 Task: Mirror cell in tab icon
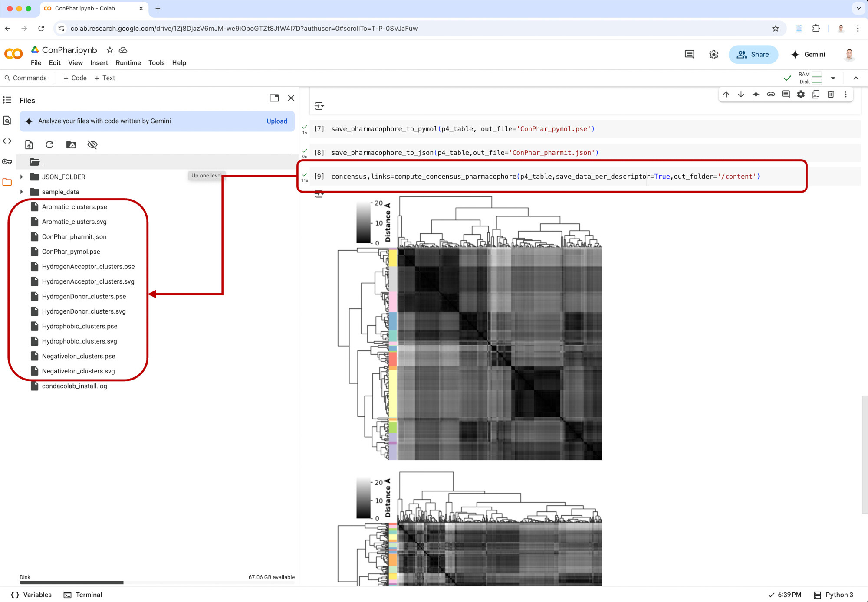tap(815, 94)
